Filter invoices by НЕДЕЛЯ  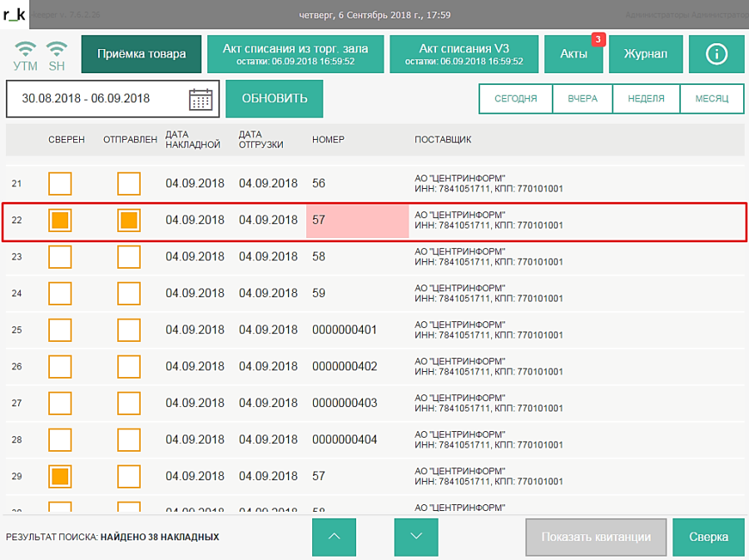point(646,99)
